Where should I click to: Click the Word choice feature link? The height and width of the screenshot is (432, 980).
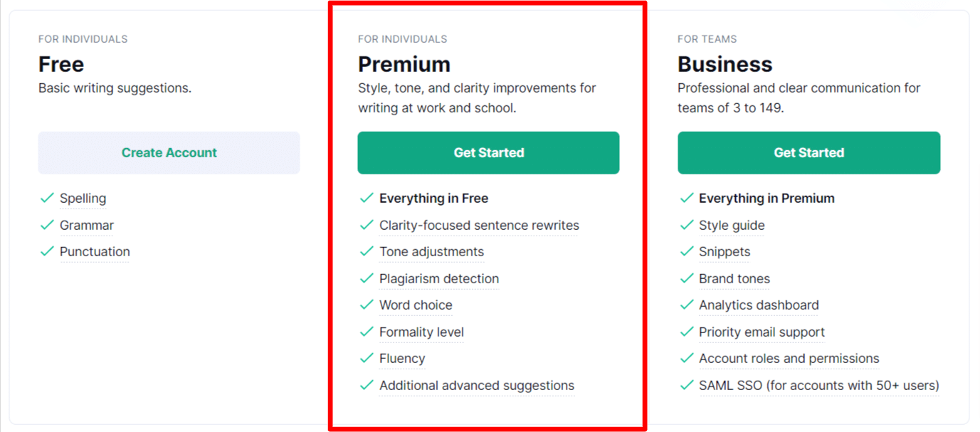(416, 305)
